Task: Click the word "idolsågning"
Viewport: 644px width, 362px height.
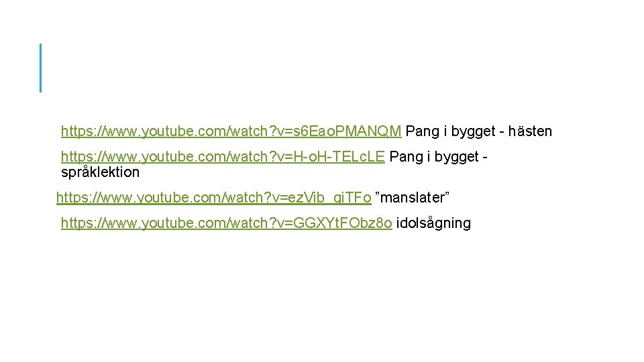Action: [433, 223]
